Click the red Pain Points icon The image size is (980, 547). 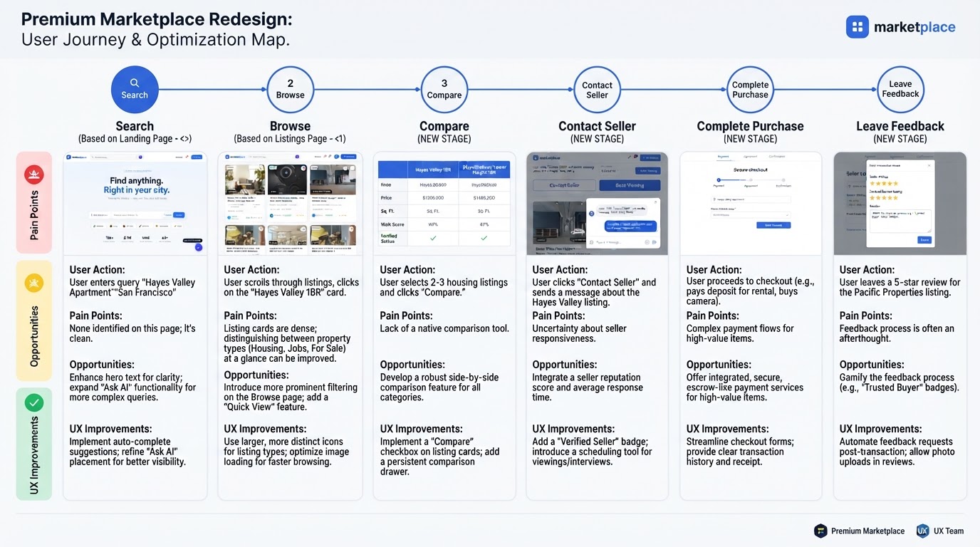click(34, 174)
